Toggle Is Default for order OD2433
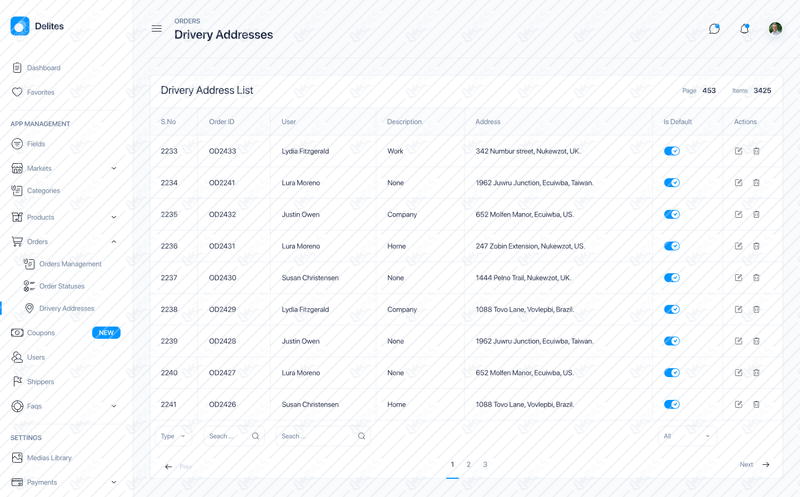The image size is (800, 497). click(671, 151)
